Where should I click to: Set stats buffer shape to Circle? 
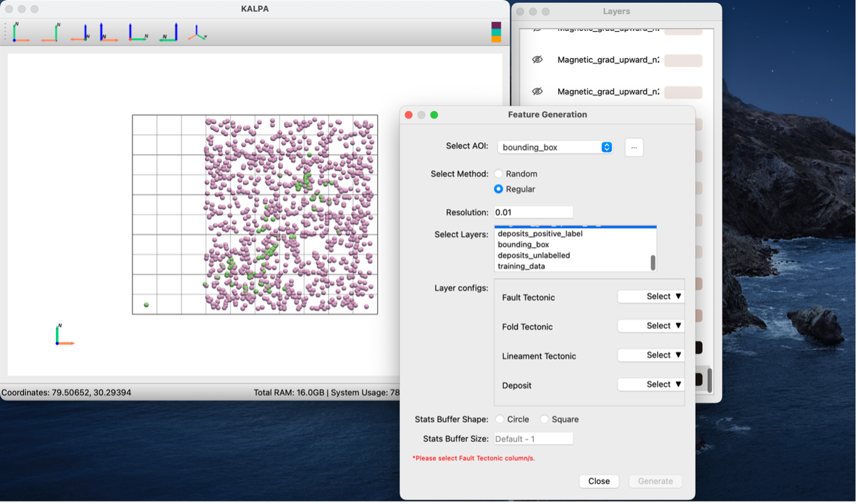500,420
